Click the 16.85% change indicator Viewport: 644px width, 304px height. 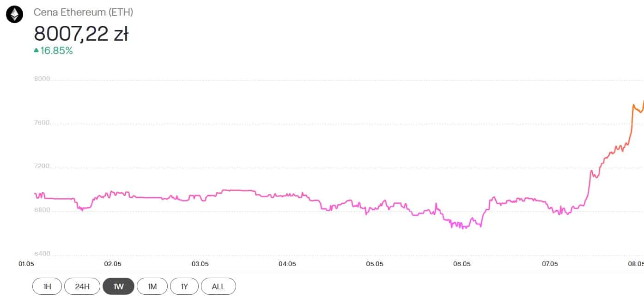pos(56,51)
